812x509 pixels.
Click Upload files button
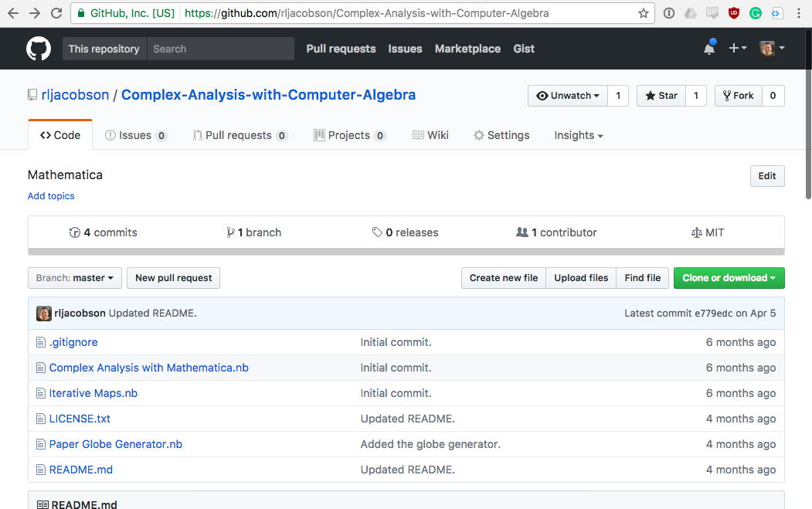(581, 278)
